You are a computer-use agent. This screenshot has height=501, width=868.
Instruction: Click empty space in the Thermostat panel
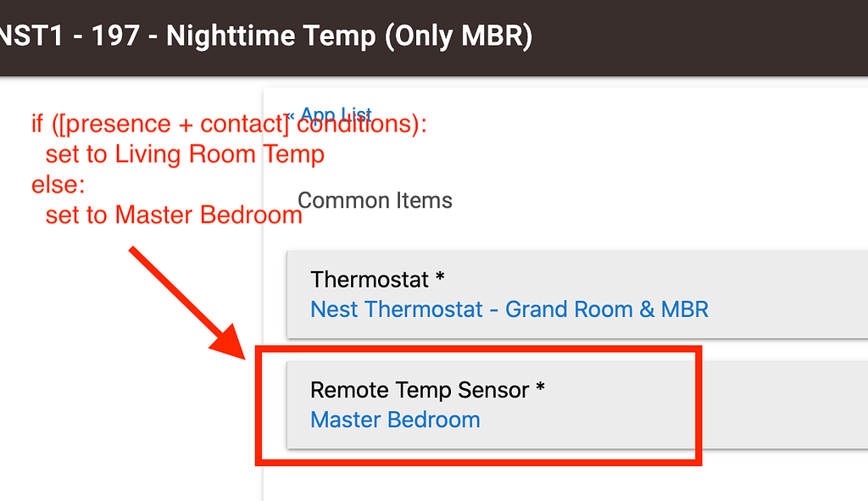tap(780, 293)
